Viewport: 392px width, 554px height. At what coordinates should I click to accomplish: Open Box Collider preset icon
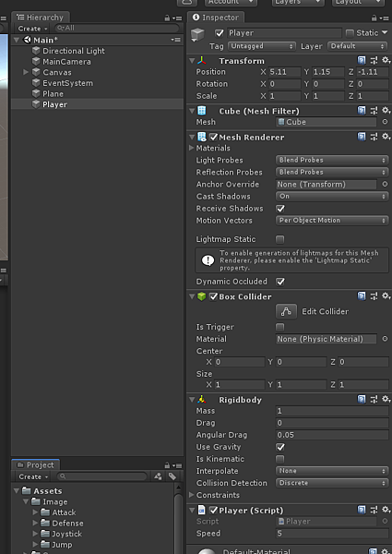tap(374, 295)
